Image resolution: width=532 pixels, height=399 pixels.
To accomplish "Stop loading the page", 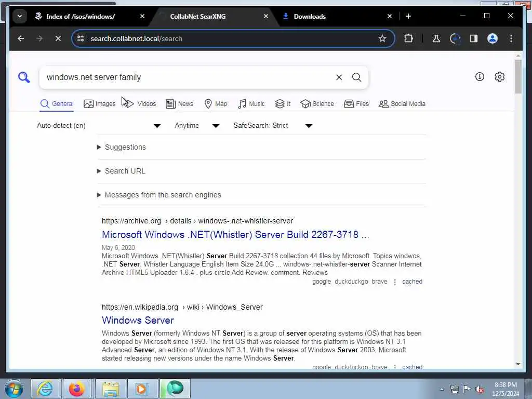I will [x=58, y=38].
